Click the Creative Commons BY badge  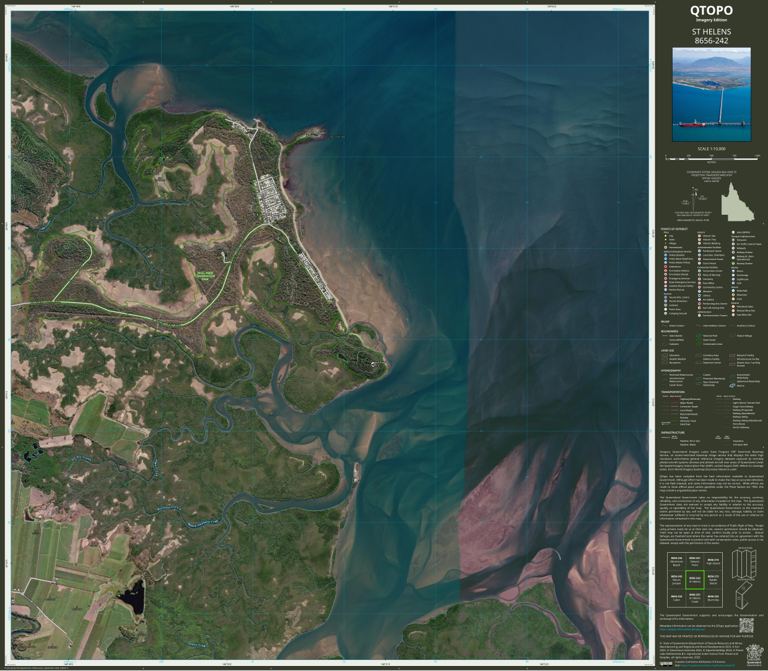click(x=666, y=664)
